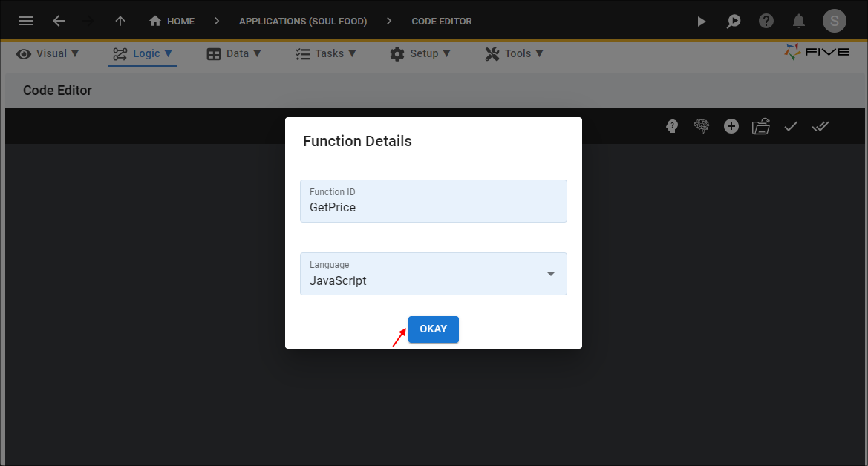868x466 pixels.
Task: Click the OKAY button
Action: coord(434,329)
